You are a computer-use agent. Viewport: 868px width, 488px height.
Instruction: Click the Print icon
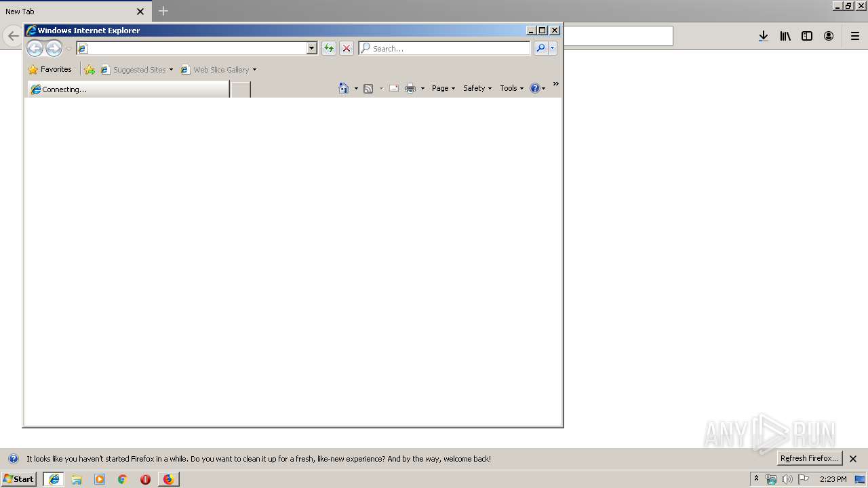click(x=410, y=88)
